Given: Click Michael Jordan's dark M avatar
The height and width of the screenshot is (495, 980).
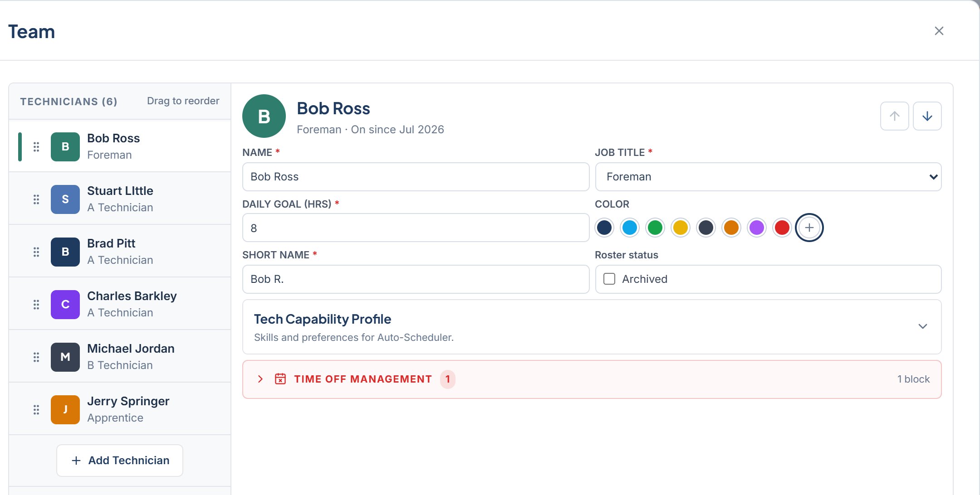Looking at the screenshot, I should coord(65,357).
